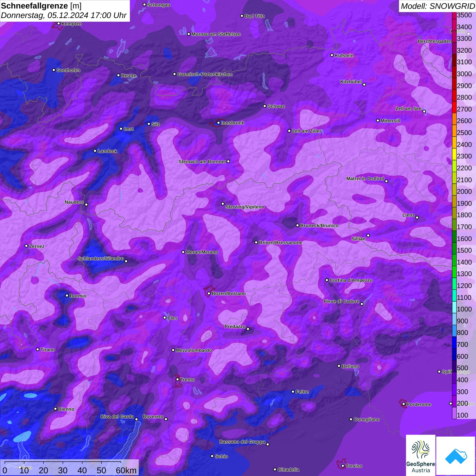Screen dimensions: 476x476
Task: Click the Innsbruck city marker
Action: [218, 123]
